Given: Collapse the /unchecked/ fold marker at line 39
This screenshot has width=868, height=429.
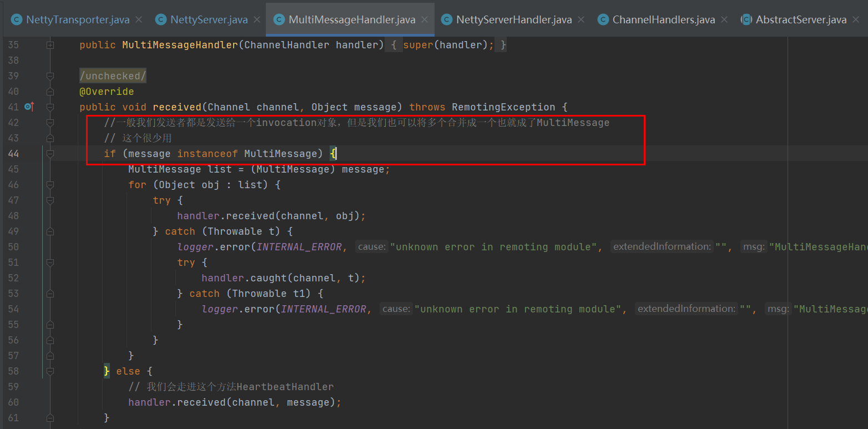Looking at the screenshot, I should coord(50,76).
